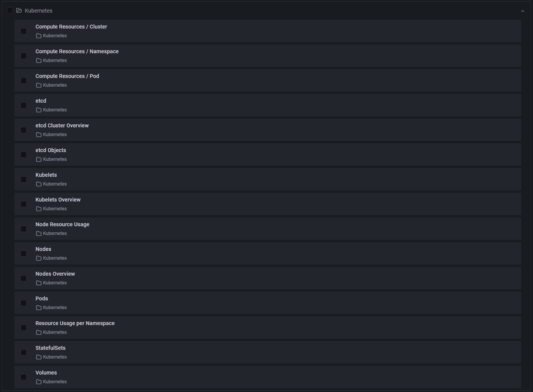Screen dimensions: 533x392
Task: Select the Pods dashboard checkbox
Action: click(23, 303)
